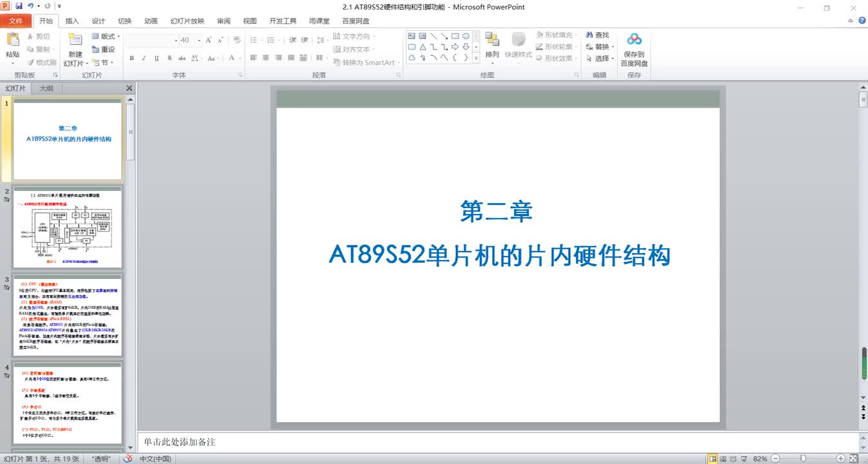Expand the shapes gallery more arrow
This screenshot has width=868, height=464.
477,58
